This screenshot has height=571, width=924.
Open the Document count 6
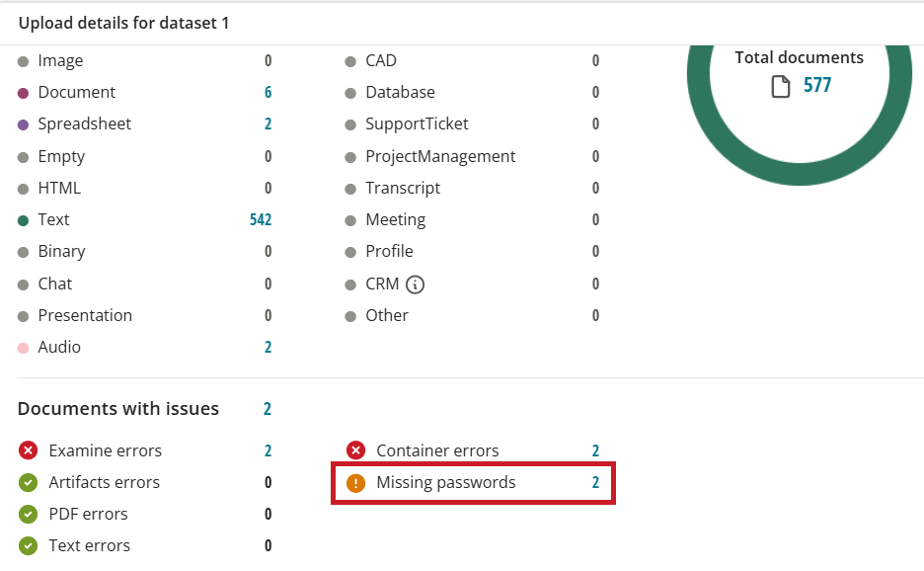tap(268, 92)
